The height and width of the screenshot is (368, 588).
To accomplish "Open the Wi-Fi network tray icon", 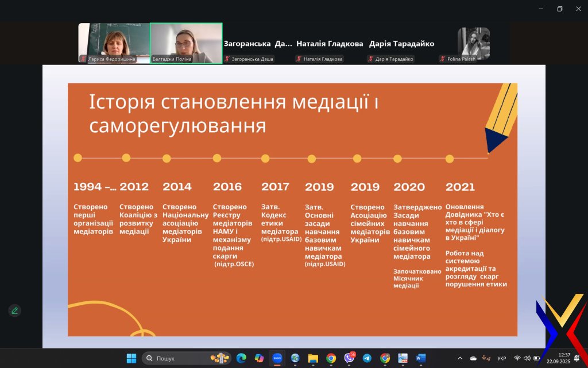I will pos(517,358).
